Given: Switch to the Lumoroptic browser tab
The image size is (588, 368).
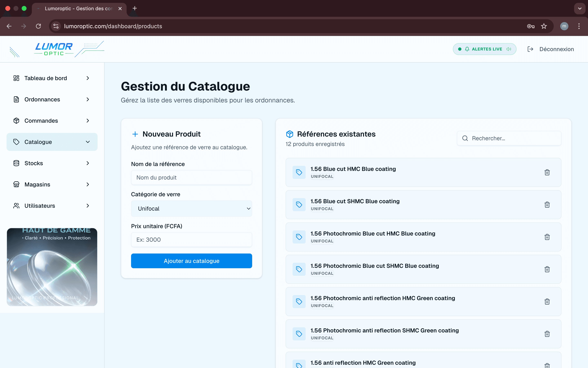Looking at the screenshot, I should (79, 9).
